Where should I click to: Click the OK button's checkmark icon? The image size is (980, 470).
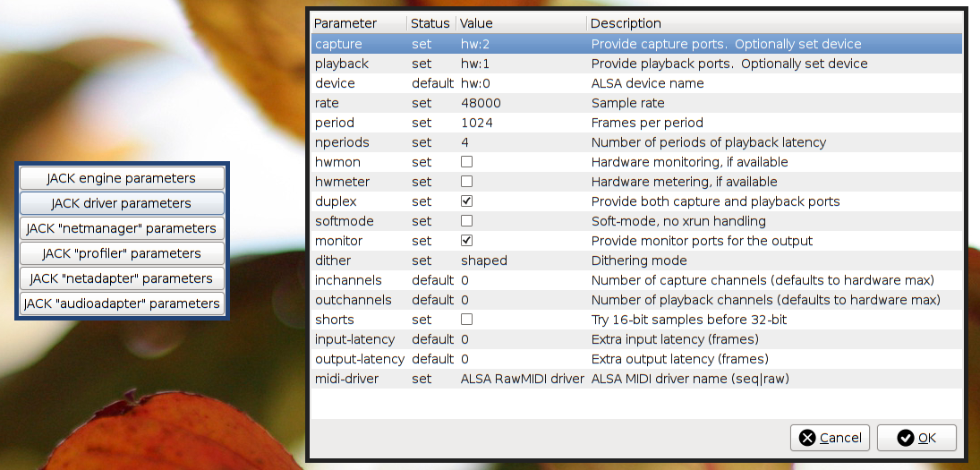pyautogui.click(x=905, y=438)
